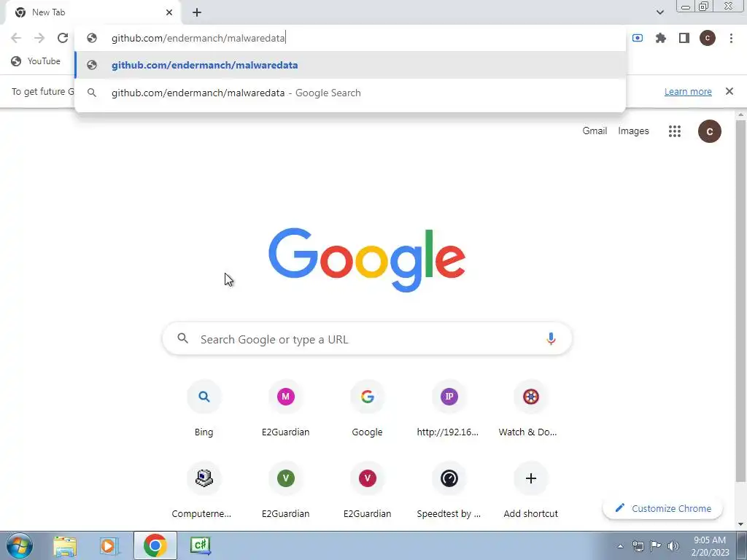The height and width of the screenshot is (560, 747).
Task: Open a new tab with the plus button
Action: (x=197, y=12)
